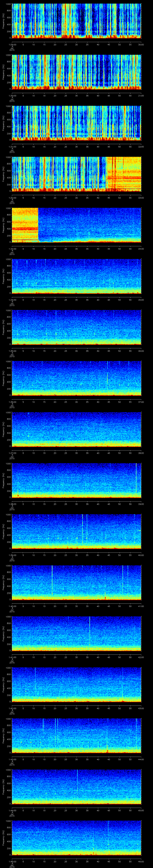Click the loud noise segment in the 1:33:00 panel
The width and height of the screenshot is (153, 868).
pos(25,225)
